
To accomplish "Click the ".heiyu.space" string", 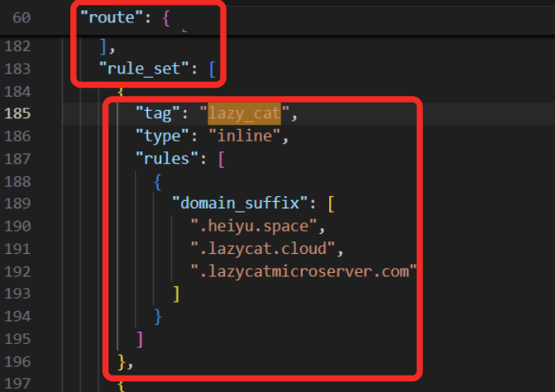I will click(x=254, y=227).
